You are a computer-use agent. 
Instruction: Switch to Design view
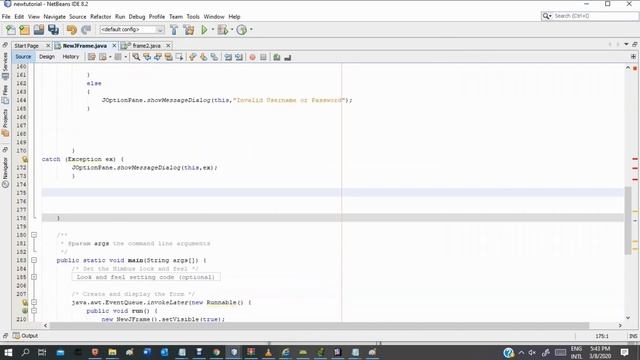(x=47, y=57)
